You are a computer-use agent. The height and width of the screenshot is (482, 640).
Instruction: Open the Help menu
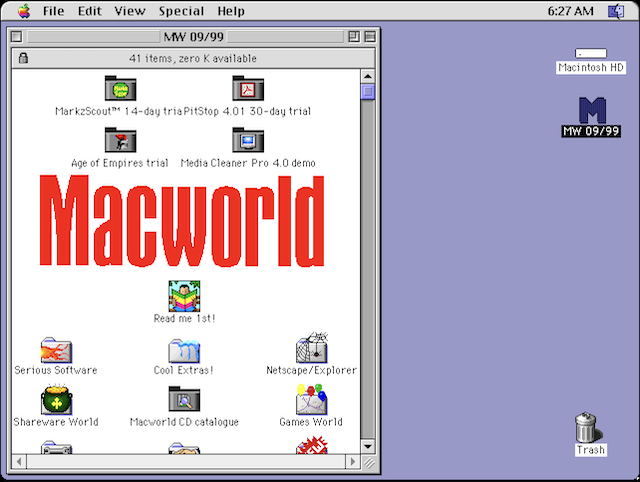231,11
